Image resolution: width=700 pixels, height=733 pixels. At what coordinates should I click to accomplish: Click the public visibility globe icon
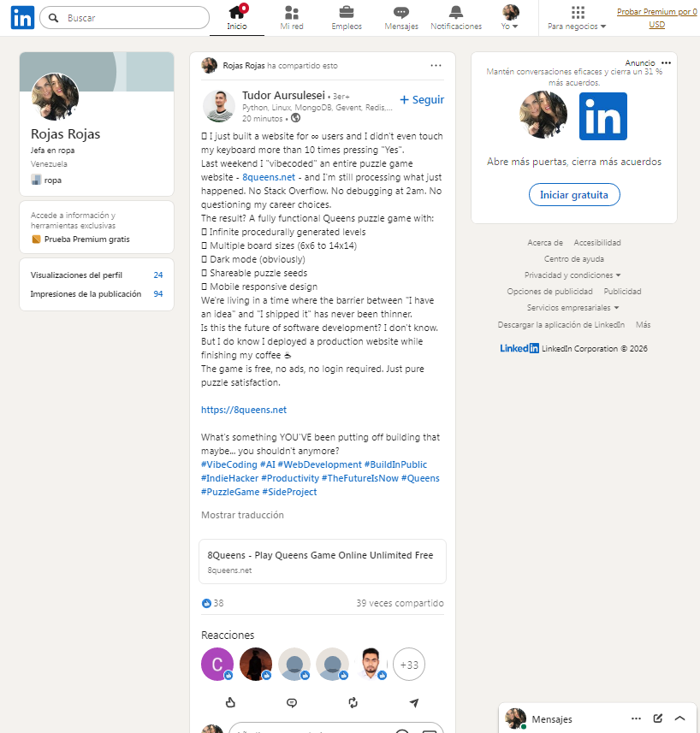(x=295, y=118)
